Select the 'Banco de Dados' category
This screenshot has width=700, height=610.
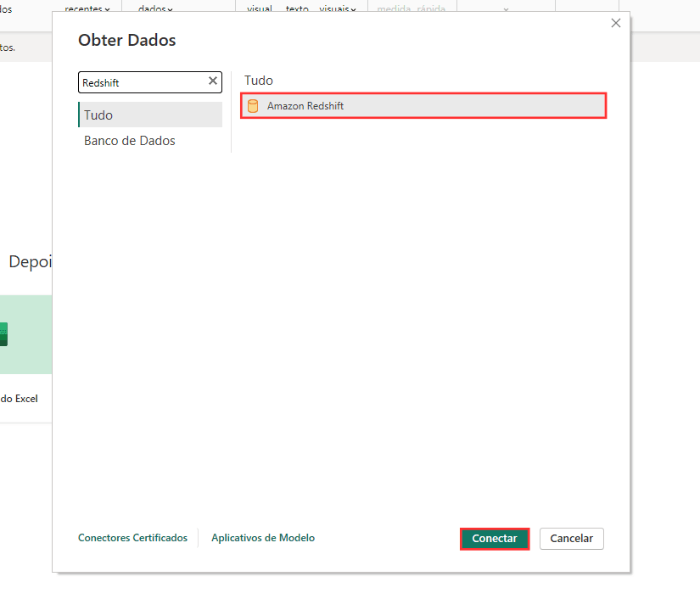[x=129, y=141]
